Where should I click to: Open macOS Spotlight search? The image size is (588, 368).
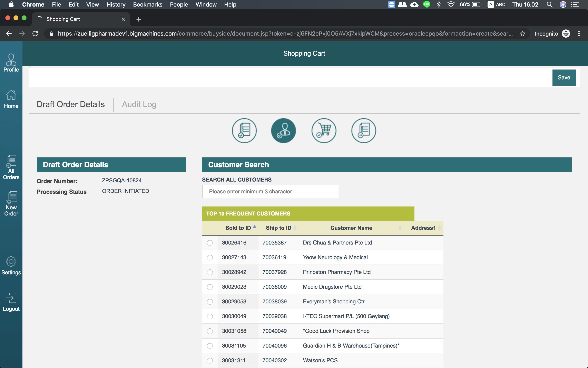(x=550, y=5)
